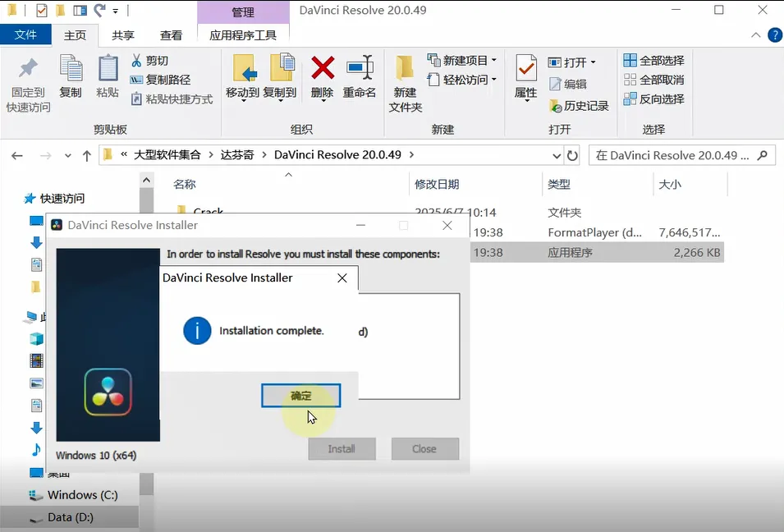The image size is (784, 532).
Task: Click the 剪切 scissors command
Action: click(x=149, y=61)
